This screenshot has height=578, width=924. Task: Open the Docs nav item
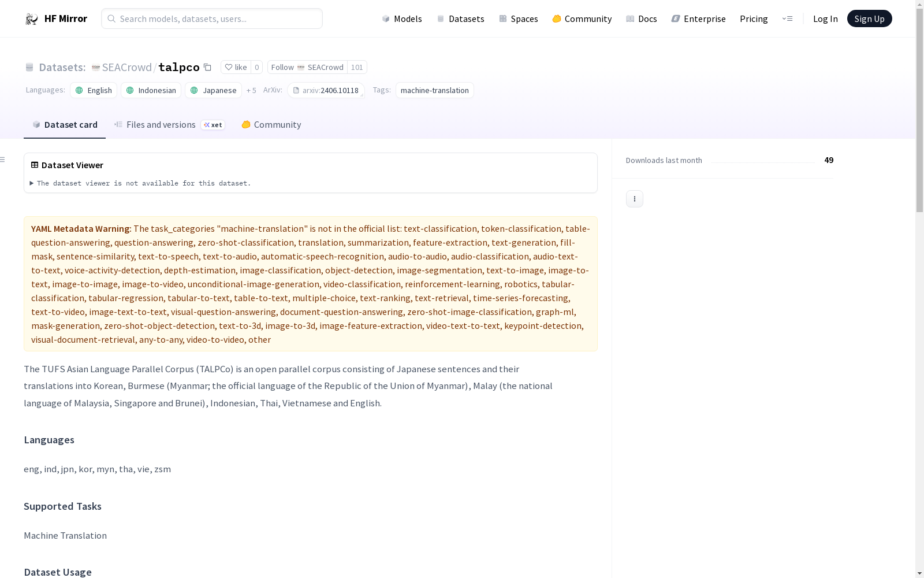coord(642,18)
